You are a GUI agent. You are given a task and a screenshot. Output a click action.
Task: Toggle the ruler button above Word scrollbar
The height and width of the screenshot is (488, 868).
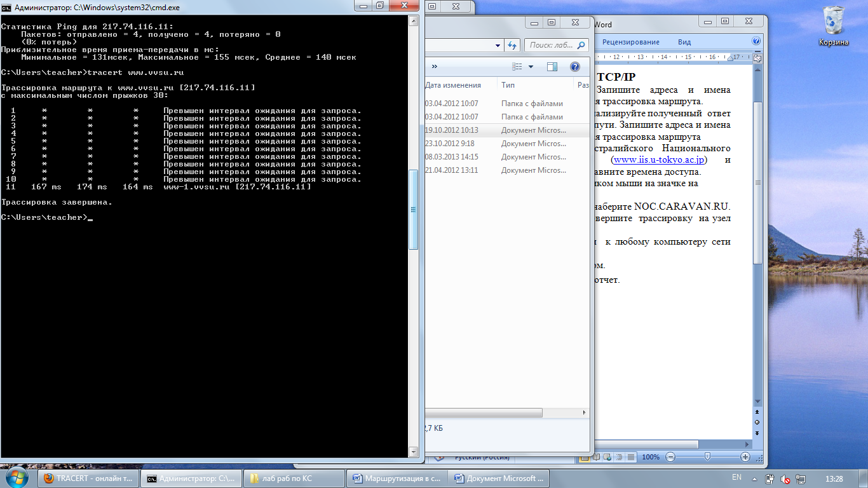click(x=757, y=57)
